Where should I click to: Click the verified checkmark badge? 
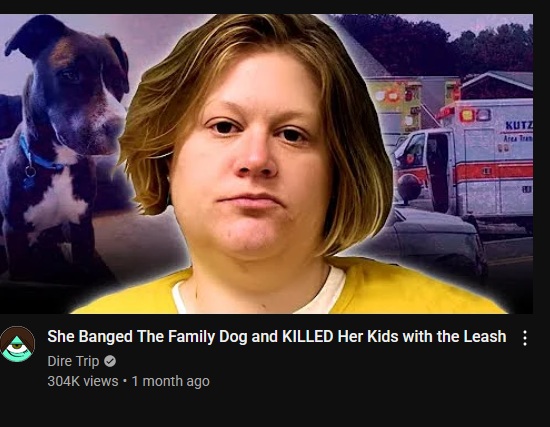point(110,361)
